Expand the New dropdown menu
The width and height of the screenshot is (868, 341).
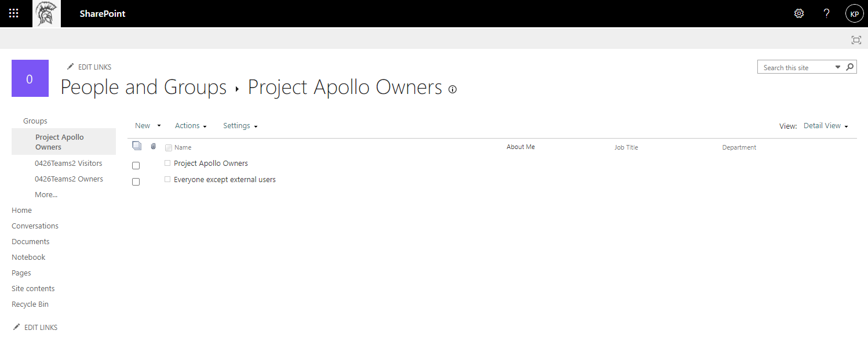coord(148,126)
